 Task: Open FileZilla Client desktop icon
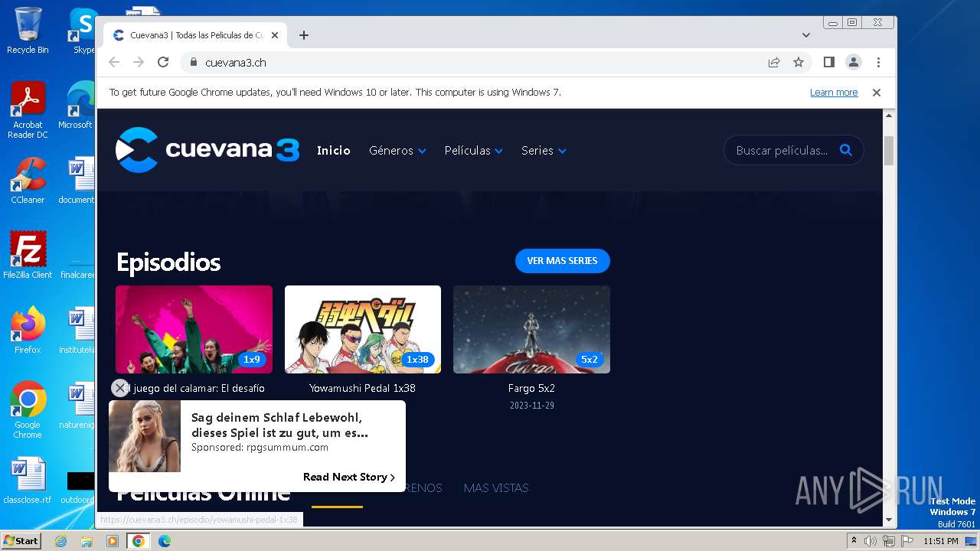click(x=28, y=255)
